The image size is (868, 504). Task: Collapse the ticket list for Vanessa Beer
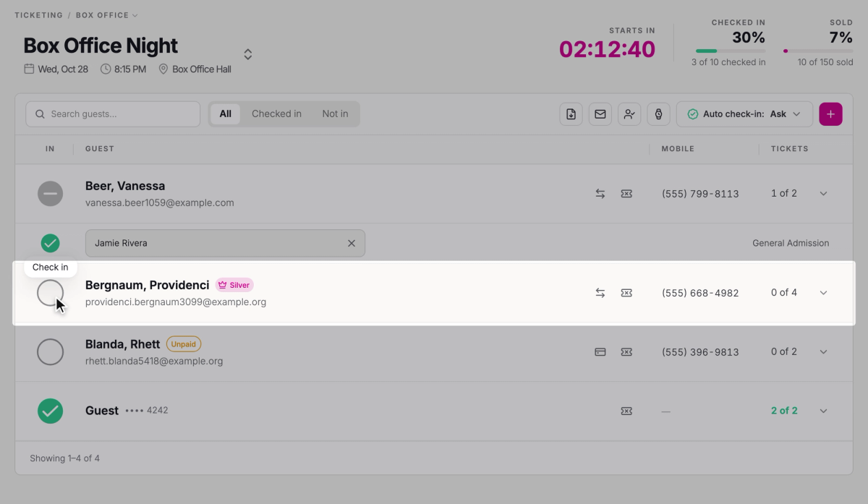point(823,194)
